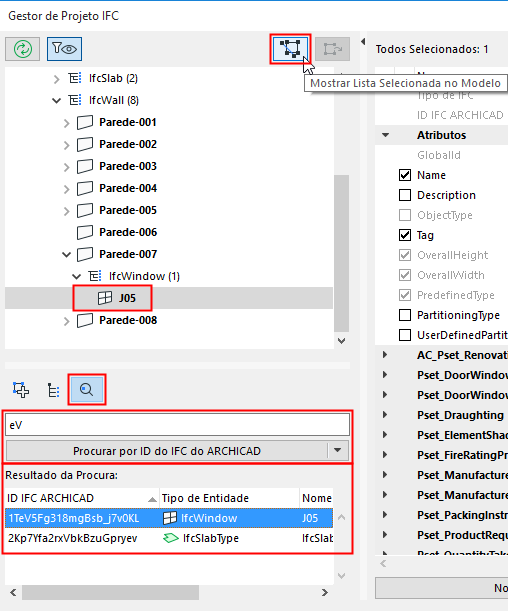Uncheck the Tag attribute checkbox

pyautogui.click(x=405, y=235)
